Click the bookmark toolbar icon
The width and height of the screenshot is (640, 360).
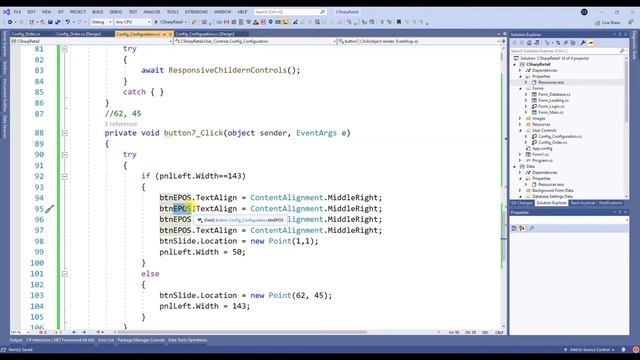pos(399,22)
